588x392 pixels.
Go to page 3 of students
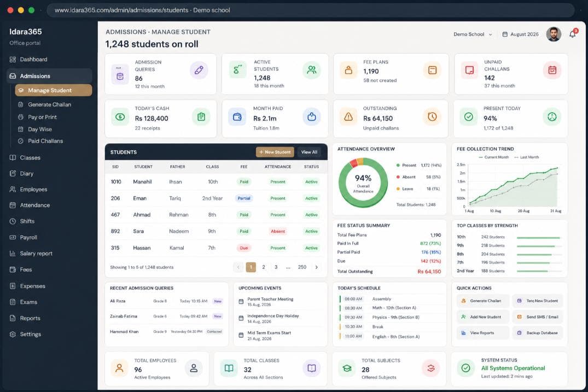(x=276, y=267)
